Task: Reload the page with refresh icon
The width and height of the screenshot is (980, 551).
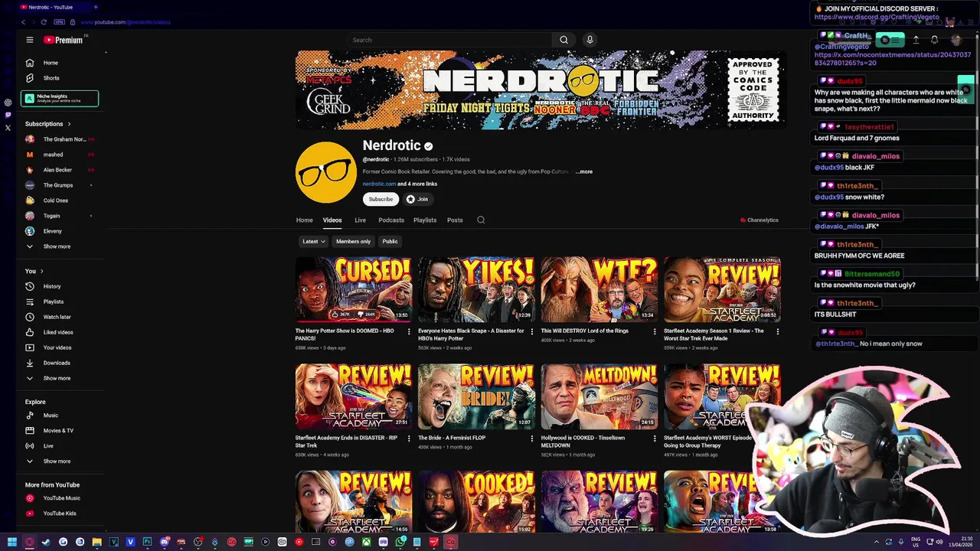Action: (x=43, y=22)
